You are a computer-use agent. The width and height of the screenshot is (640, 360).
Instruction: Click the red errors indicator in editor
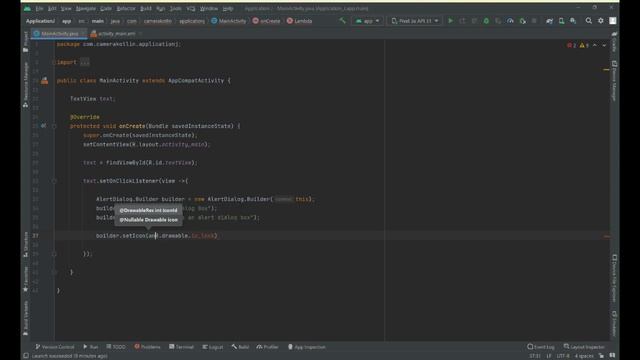(x=571, y=45)
